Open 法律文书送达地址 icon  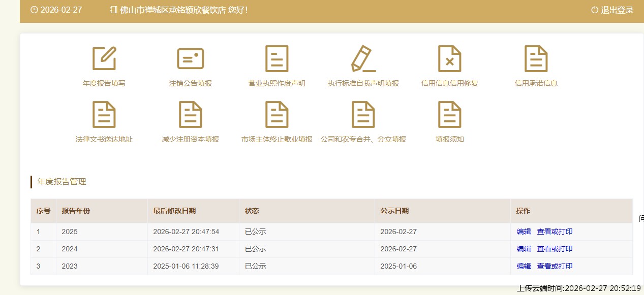pos(104,115)
